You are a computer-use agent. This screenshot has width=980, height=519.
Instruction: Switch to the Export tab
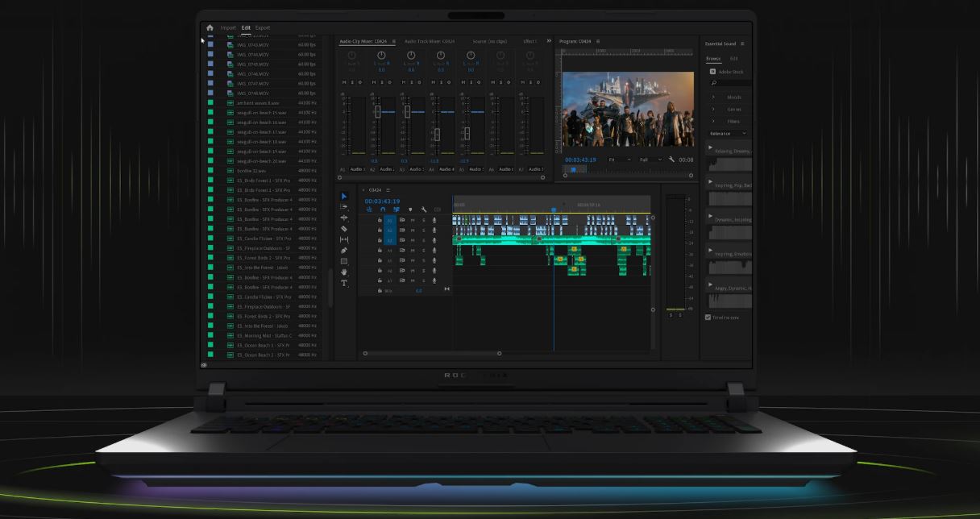(263, 27)
